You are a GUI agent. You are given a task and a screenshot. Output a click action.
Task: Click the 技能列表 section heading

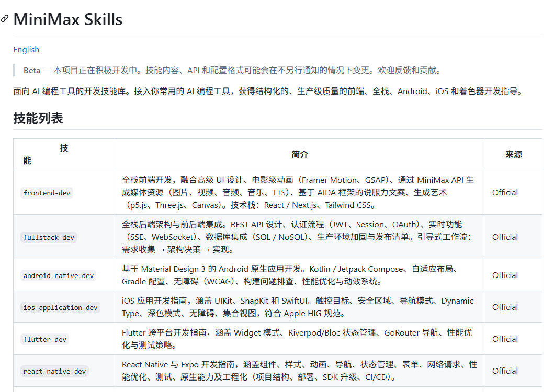pyautogui.click(x=38, y=118)
